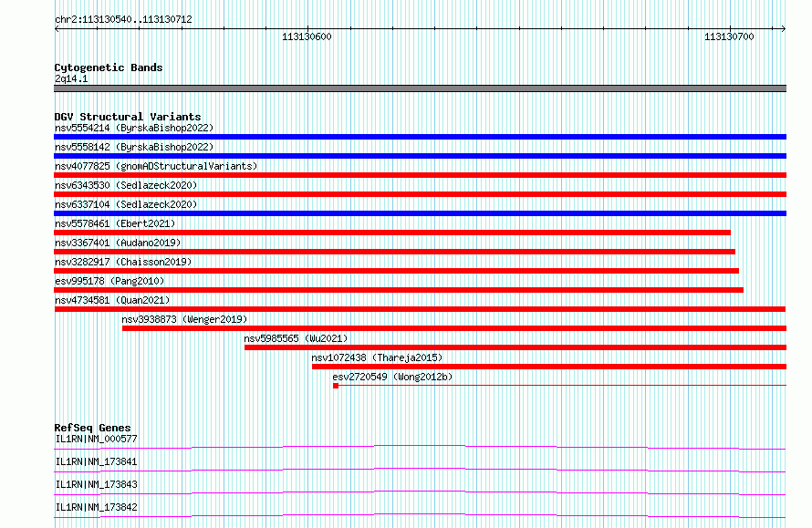The image size is (812, 528).
Task: Open variant nsv3938873 (Wenger2019) label
Action: pyautogui.click(x=184, y=319)
